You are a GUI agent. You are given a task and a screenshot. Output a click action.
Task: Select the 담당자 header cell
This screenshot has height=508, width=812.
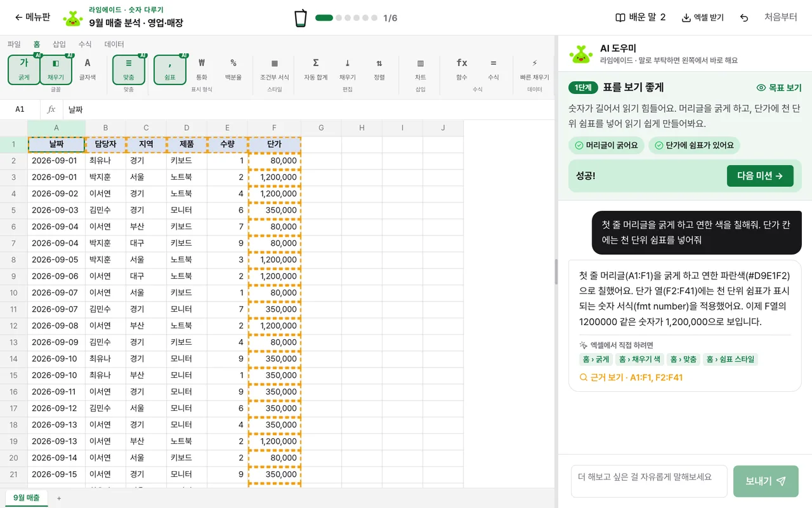pyautogui.click(x=105, y=145)
